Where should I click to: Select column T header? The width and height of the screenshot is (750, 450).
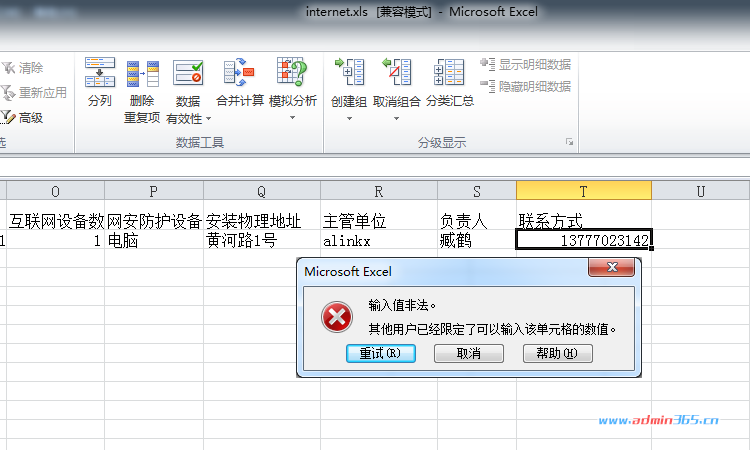(584, 191)
